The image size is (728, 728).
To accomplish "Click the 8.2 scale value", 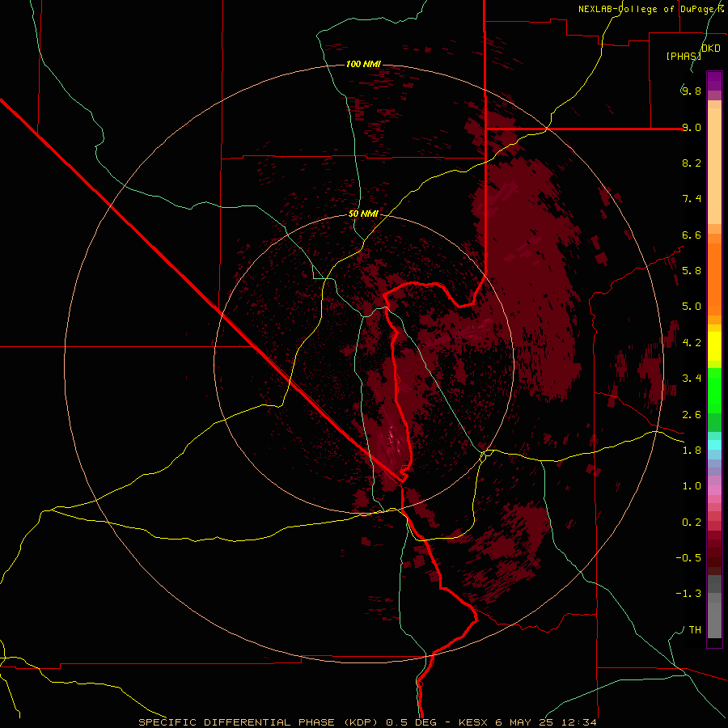I will click(692, 163).
